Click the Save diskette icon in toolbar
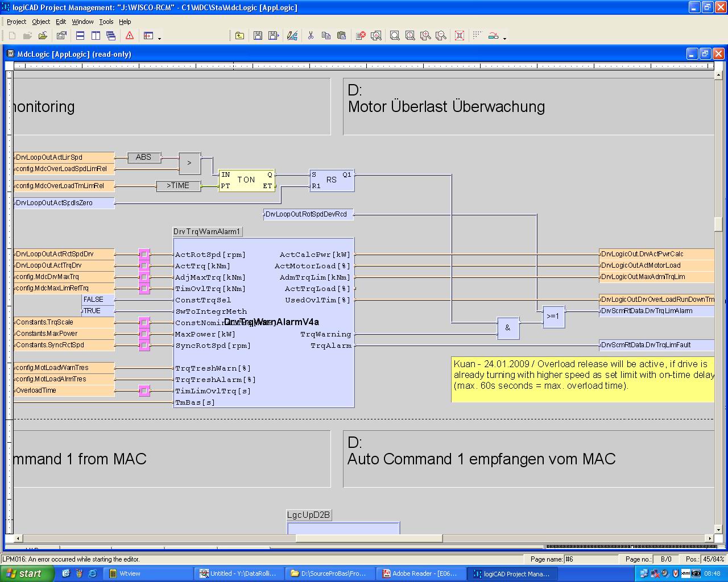Viewport: 728px width, 582px height. tap(258, 36)
